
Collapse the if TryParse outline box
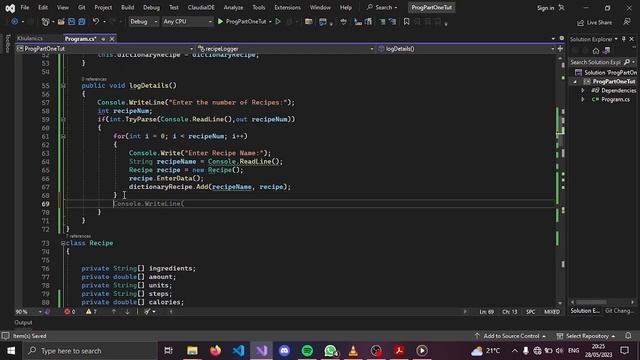[x=63, y=119]
